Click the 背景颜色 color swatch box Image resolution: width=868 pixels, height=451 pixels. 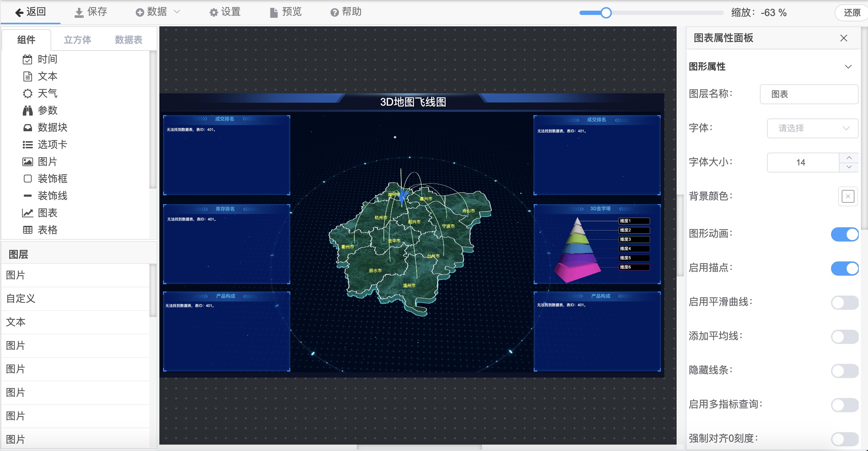848,196
